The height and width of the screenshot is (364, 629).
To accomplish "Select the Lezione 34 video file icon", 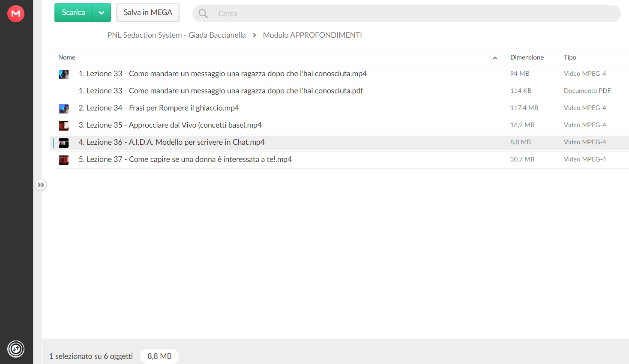I will click(x=63, y=108).
